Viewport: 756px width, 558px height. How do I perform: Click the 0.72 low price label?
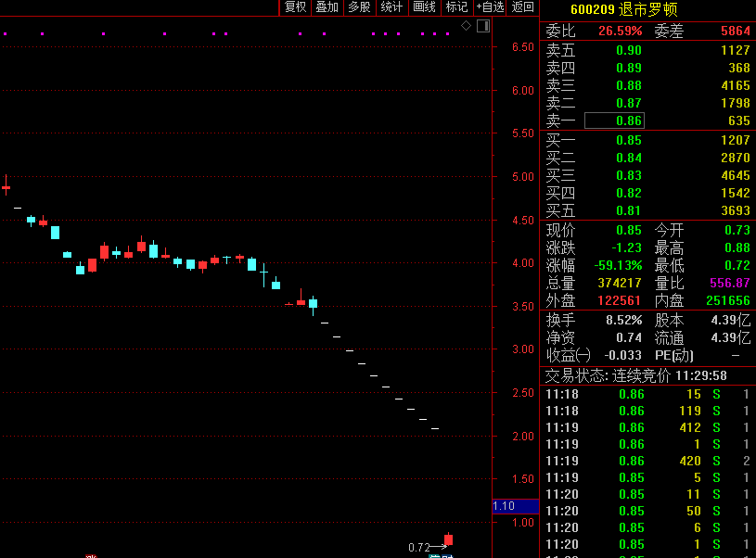[419, 548]
